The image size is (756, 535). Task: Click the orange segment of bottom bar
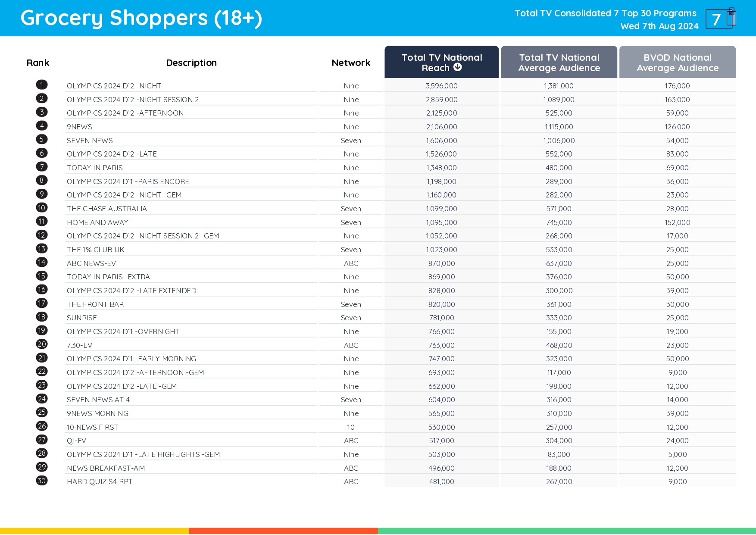pyautogui.click(x=283, y=531)
